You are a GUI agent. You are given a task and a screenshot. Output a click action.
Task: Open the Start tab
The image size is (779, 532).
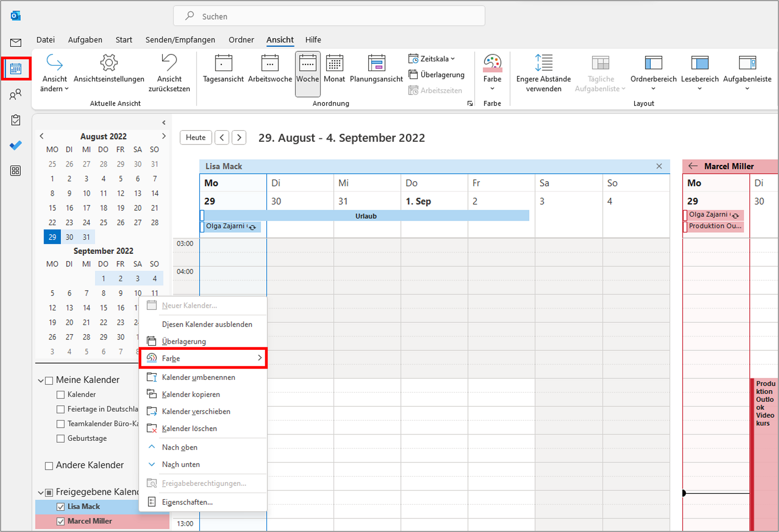pyautogui.click(x=124, y=40)
